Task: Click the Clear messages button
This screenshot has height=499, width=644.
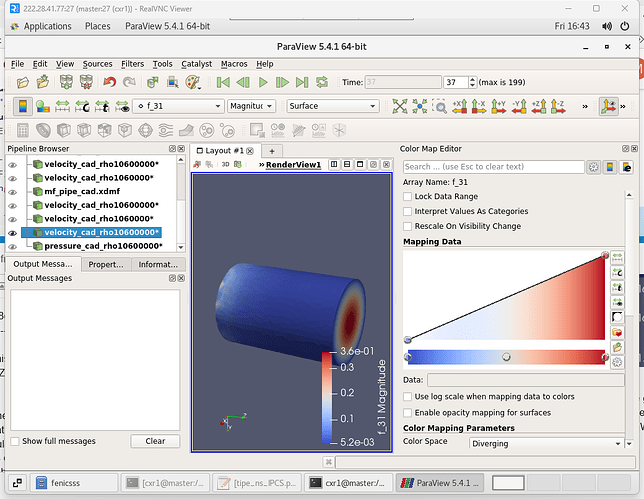Action: pos(155,441)
